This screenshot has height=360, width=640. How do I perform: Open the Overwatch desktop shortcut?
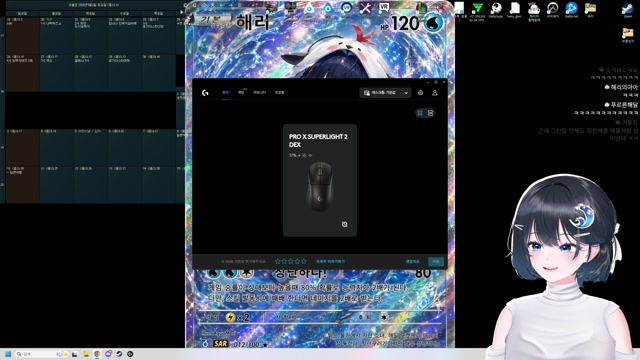[553, 10]
